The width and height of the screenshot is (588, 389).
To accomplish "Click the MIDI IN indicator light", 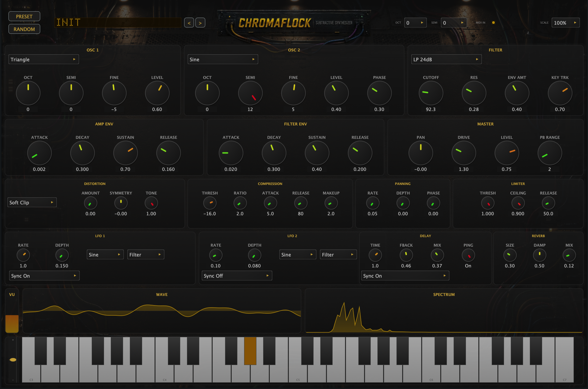I will pyautogui.click(x=493, y=23).
